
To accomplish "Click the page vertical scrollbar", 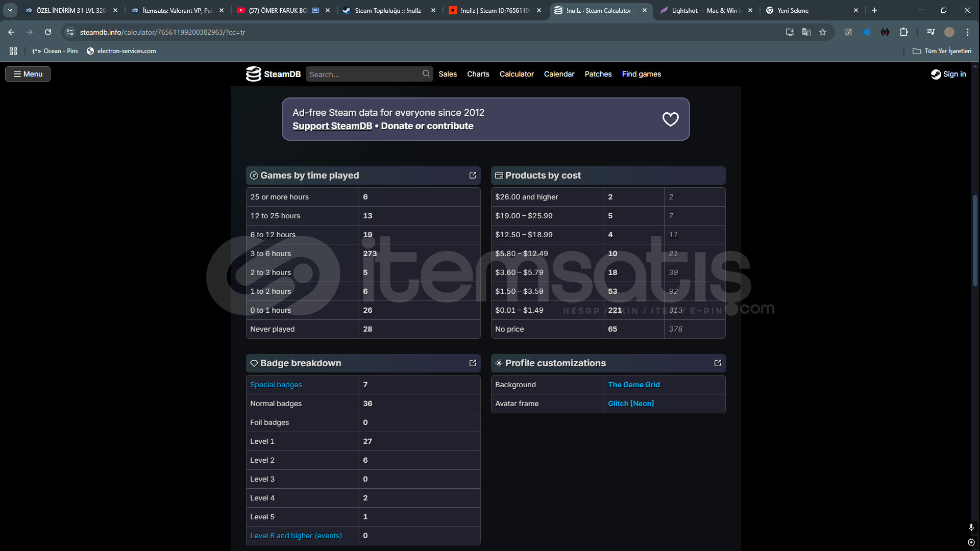I will point(975,240).
